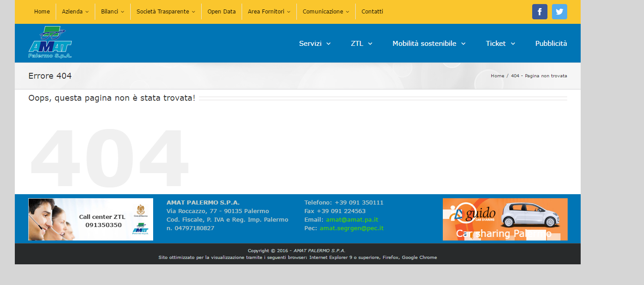Image resolution: width=644 pixels, height=285 pixels.
Task: Click the AMAT Palermo S.p.A. logo
Action: coord(50,43)
